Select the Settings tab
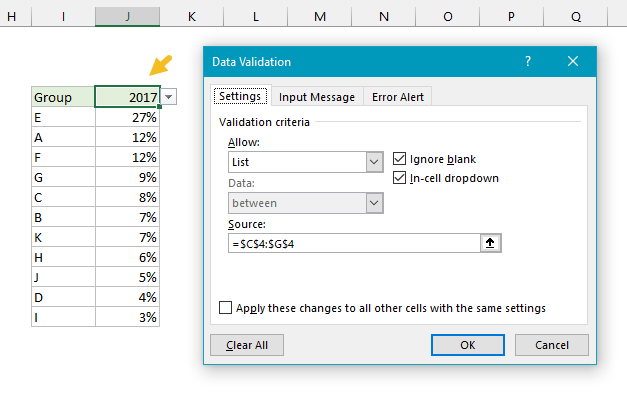 [x=240, y=97]
